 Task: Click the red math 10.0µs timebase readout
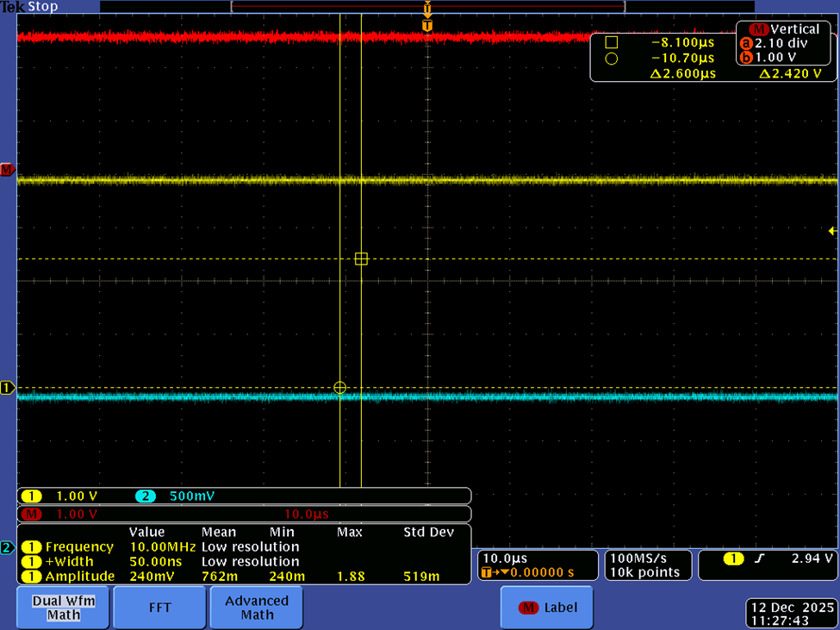pyautogui.click(x=307, y=515)
